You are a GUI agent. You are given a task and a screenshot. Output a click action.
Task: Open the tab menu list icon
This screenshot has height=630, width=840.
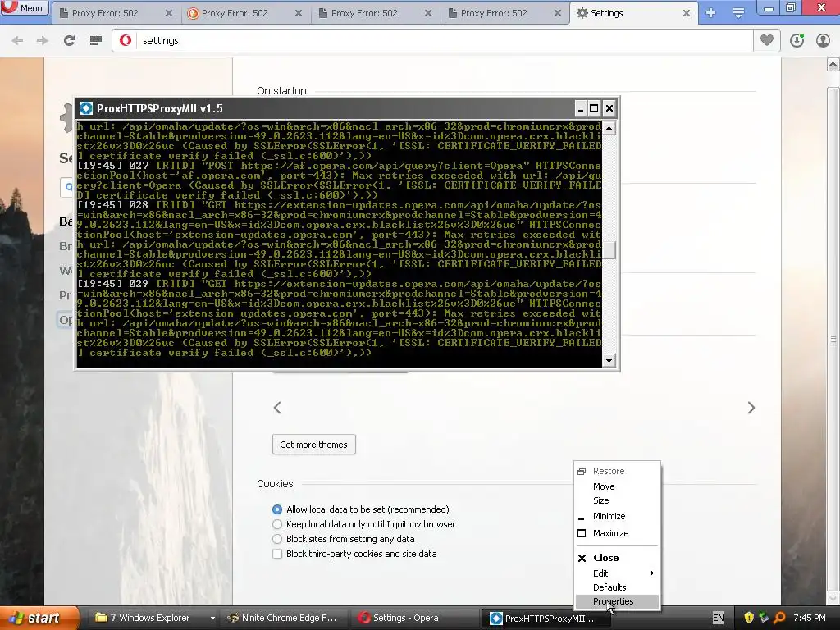coord(738,13)
